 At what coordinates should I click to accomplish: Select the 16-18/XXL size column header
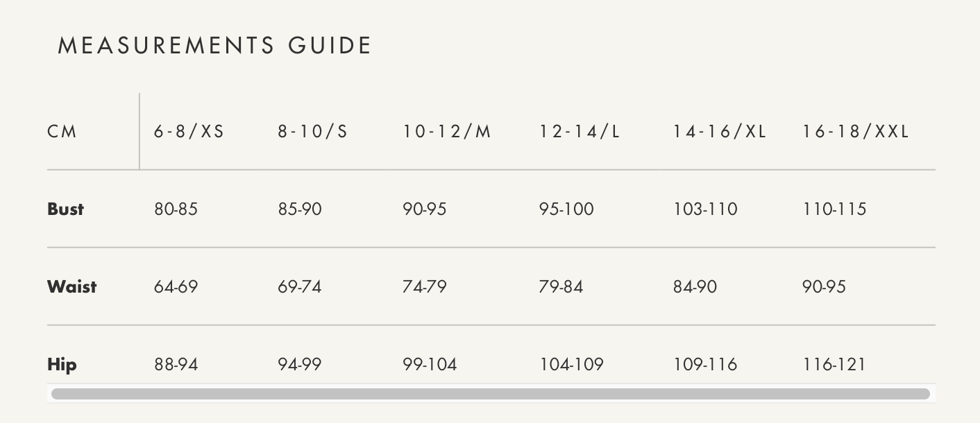pos(855,132)
